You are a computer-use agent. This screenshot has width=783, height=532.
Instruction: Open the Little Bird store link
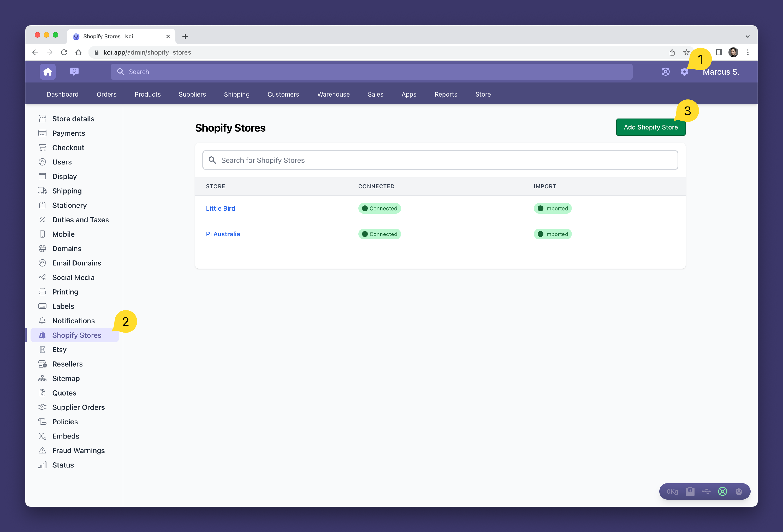click(x=220, y=208)
